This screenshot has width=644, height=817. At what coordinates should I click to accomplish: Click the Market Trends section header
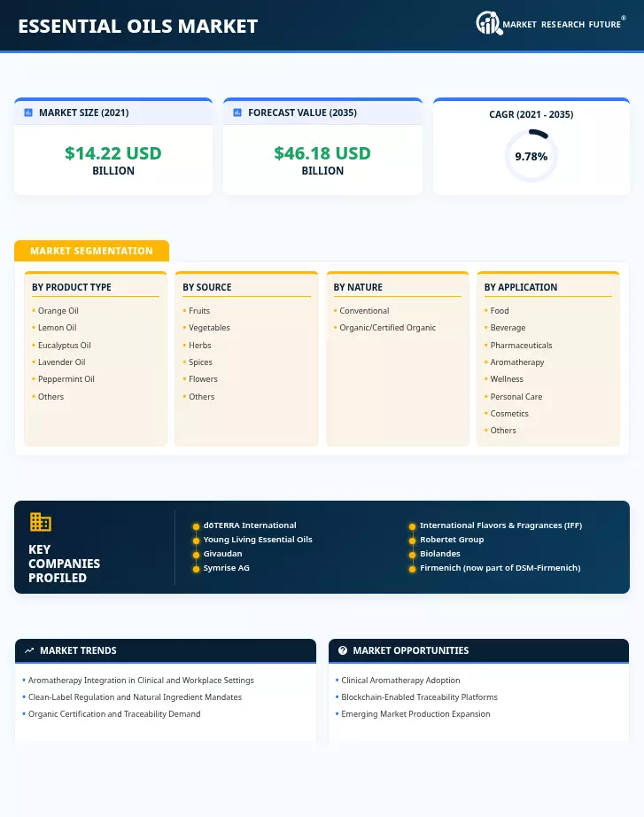click(x=166, y=650)
